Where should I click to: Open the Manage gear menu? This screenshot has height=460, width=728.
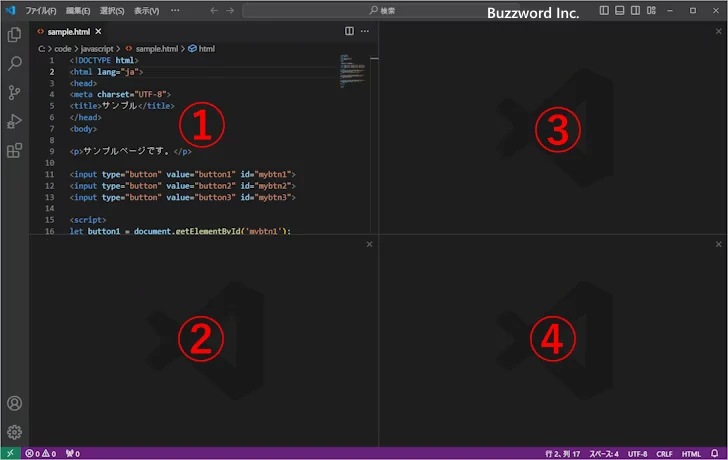point(14,432)
